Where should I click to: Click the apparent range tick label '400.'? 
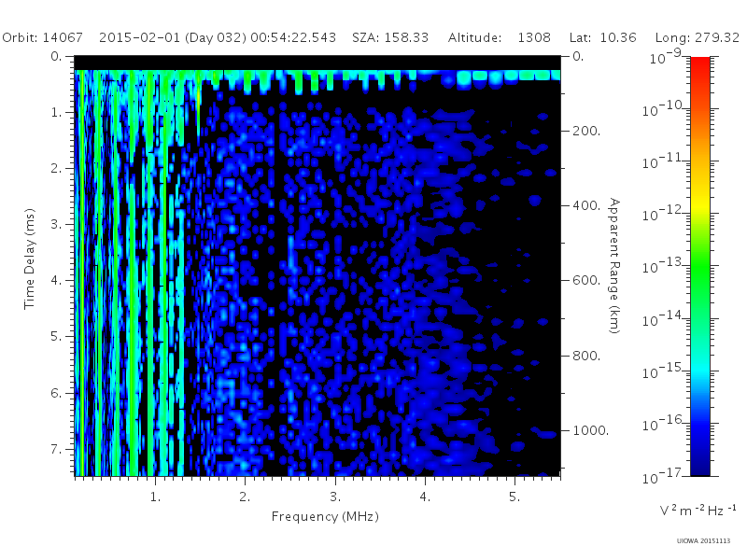pyautogui.click(x=586, y=205)
